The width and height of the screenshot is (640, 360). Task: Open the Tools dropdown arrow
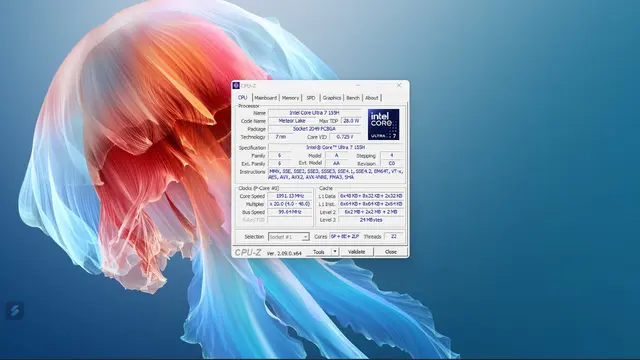[x=335, y=252]
